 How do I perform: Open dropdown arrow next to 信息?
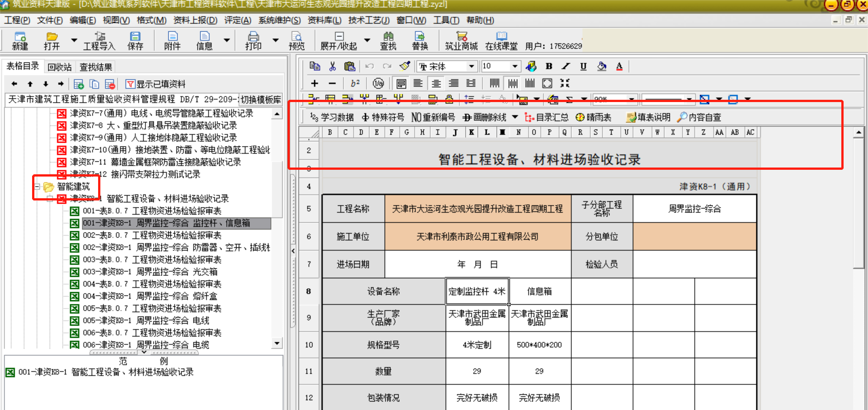point(227,40)
